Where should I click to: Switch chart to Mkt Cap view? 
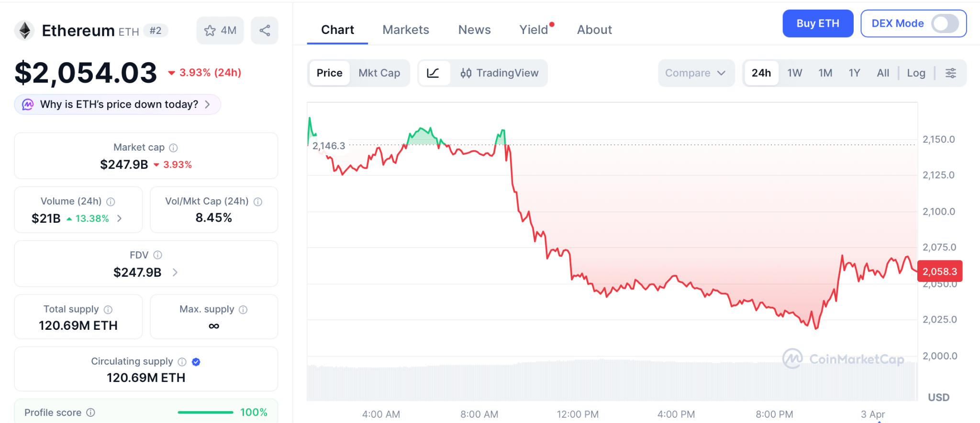(x=379, y=73)
